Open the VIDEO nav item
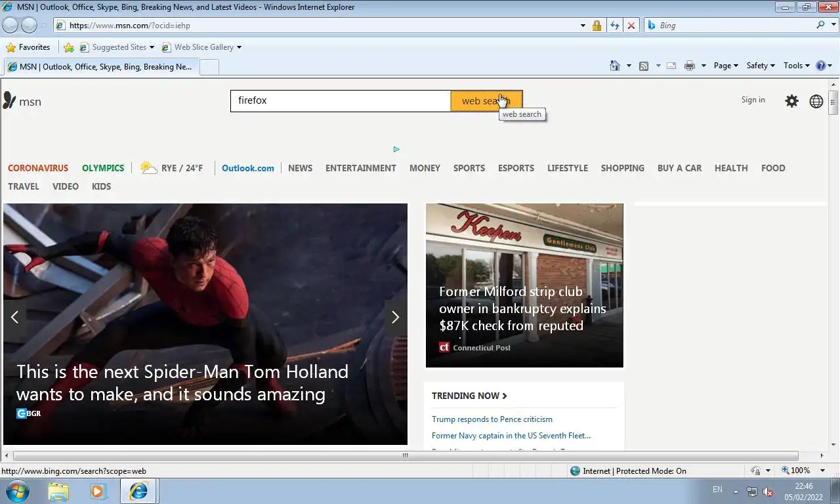The width and height of the screenshot is (840, 504). [66, 186]
